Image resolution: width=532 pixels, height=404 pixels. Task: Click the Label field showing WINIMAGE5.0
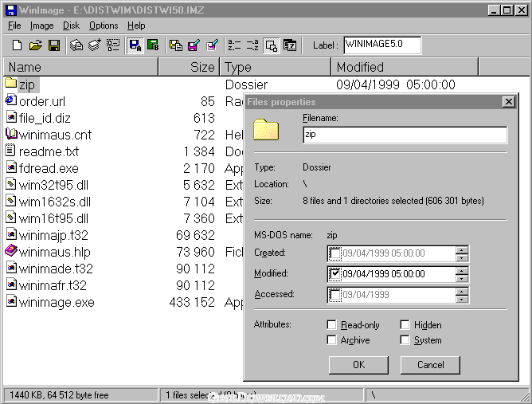[382, 45]
